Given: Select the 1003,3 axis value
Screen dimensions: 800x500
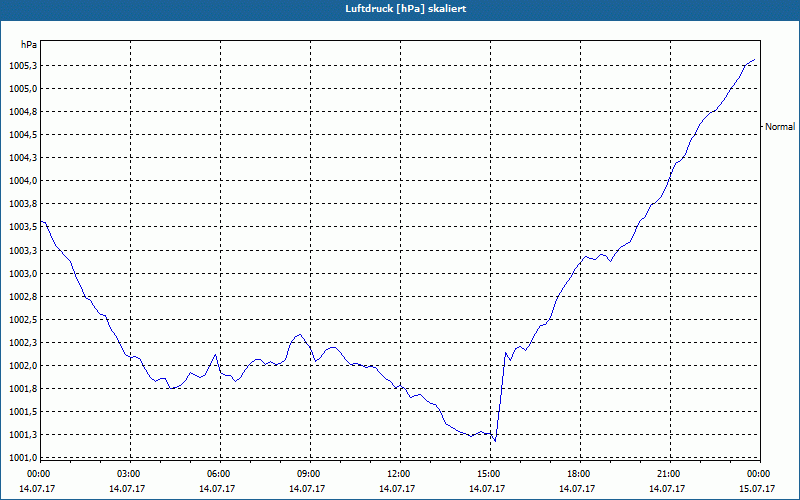Looking at the screenshot, I should (x=23, y=251).
